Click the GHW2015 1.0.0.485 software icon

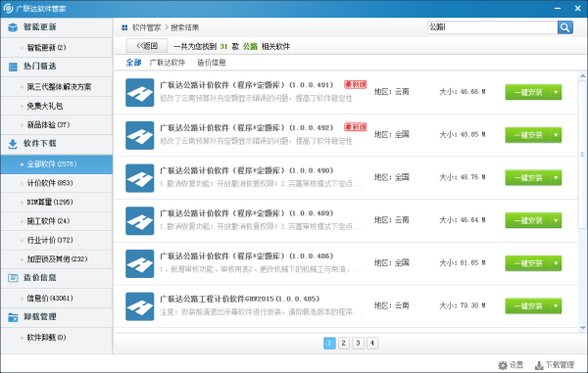point(139,306)
